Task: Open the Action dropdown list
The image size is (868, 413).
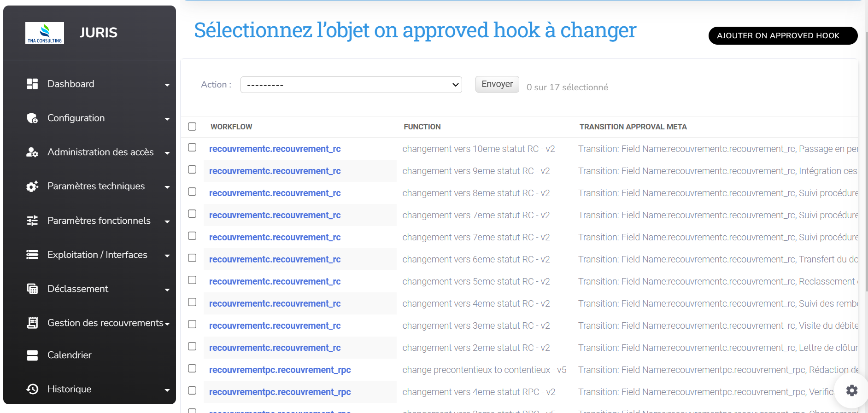Action: [x=351, y=85]
